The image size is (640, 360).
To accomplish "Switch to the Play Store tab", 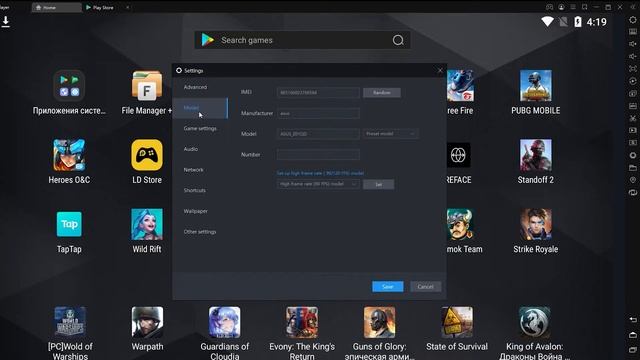I will (100, 7).
